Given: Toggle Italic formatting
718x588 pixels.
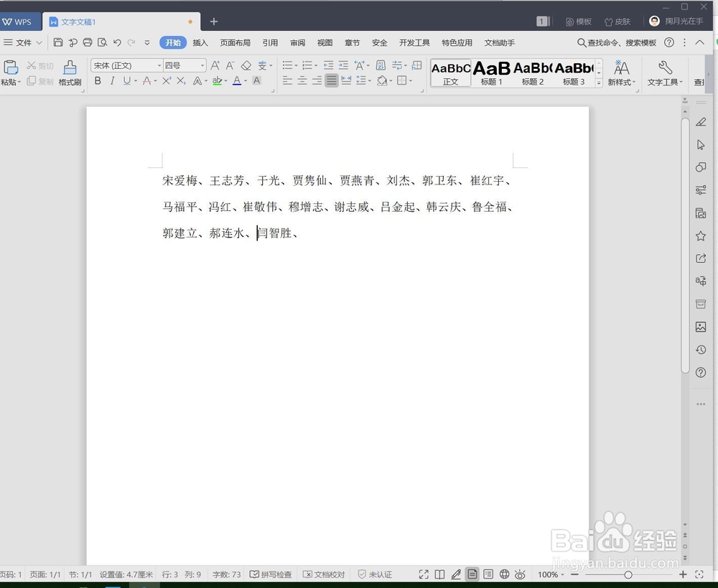Looking at the screenshot, I should coord(112,80).
